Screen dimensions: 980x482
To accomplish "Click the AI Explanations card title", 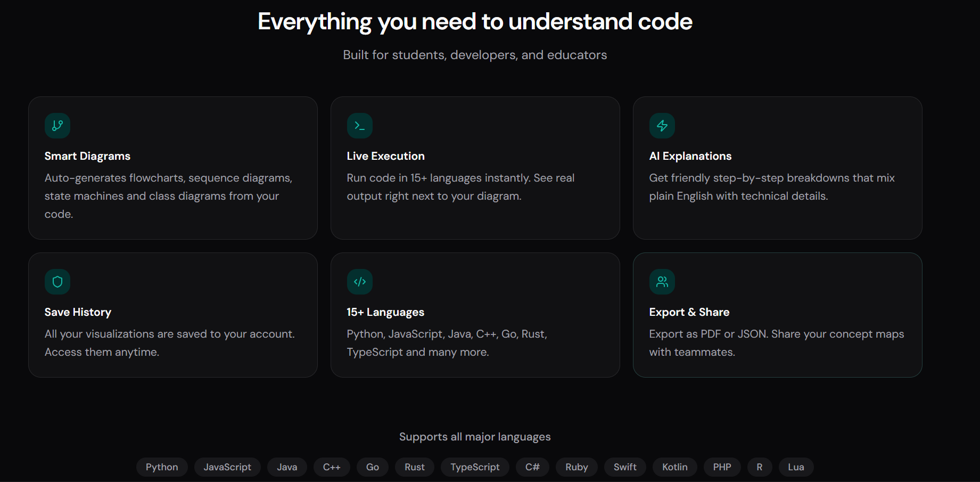I will (690, 156).
